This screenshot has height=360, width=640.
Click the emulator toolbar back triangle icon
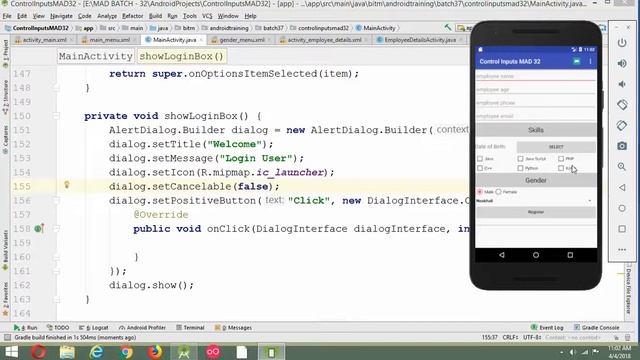tap(622, 187)
